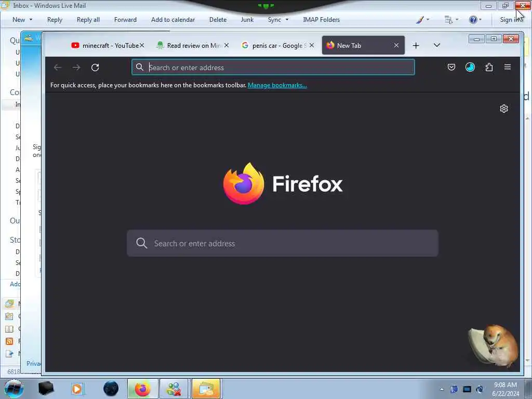Open new tab personalization gear icon
This screenshot has height=399, width=532.
pos(504,109)
